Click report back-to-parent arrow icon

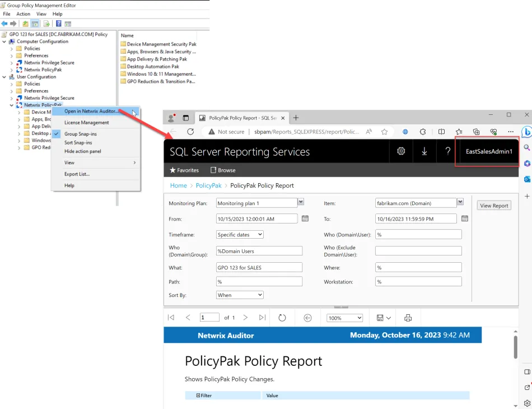pyautogui.click(x=307, y=318)
